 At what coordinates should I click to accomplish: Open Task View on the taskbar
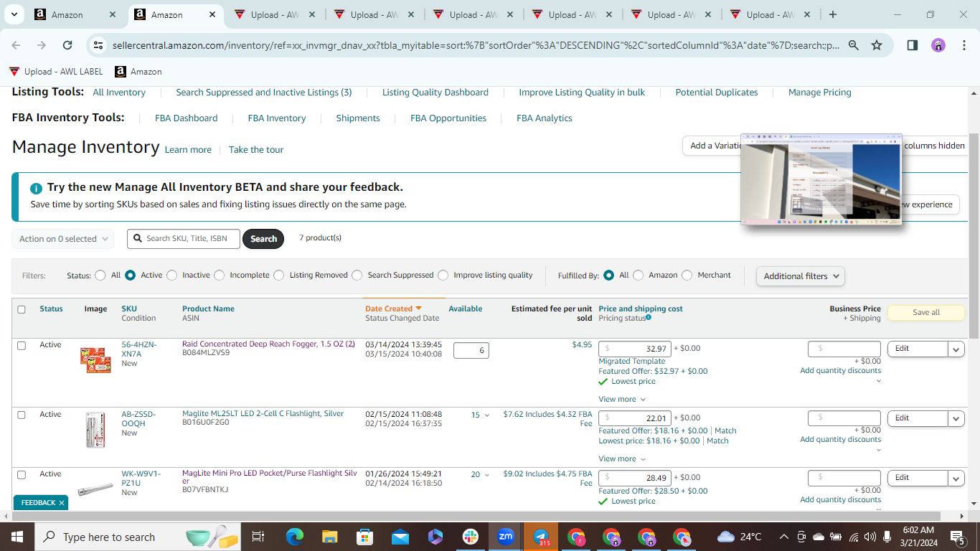pos(258,537)
